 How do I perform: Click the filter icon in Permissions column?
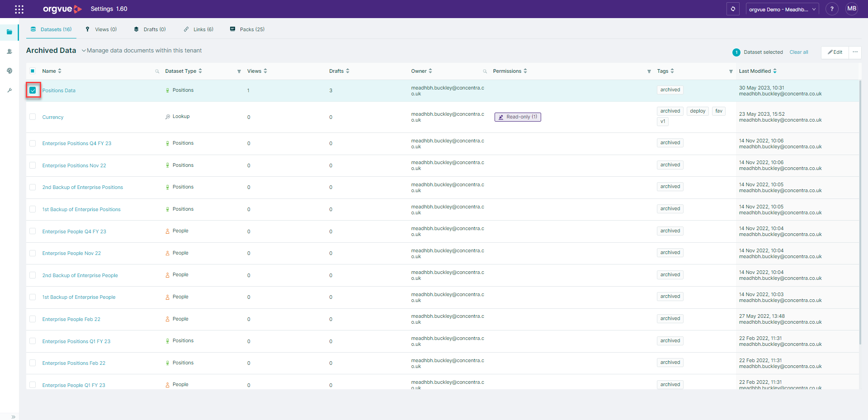pyautogui.click(x=649, y=71)
